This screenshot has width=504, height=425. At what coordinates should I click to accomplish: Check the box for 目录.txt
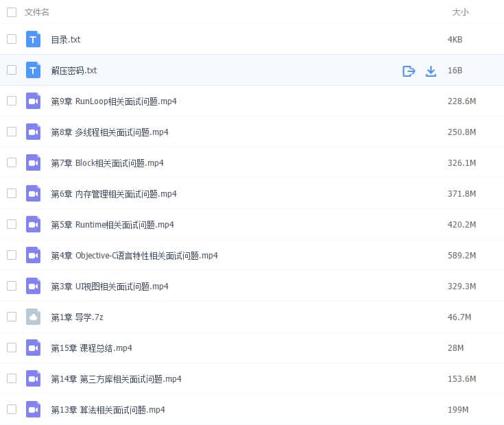[12, 39]
